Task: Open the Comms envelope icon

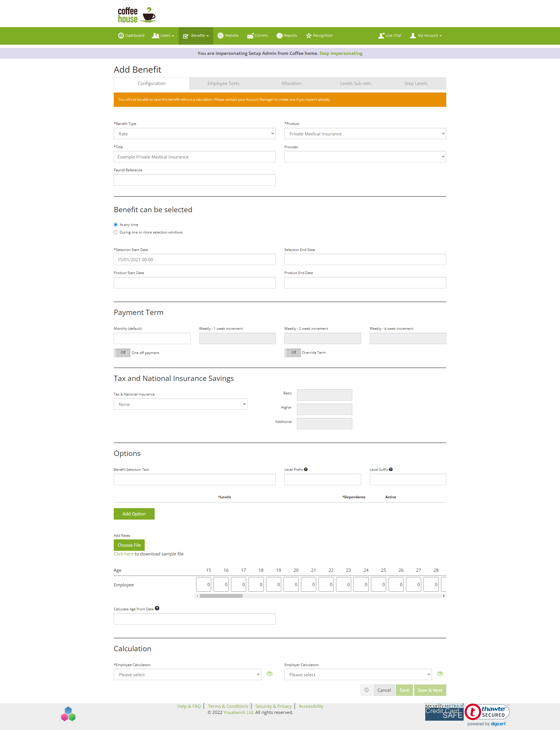Action: tap(250, 36)
